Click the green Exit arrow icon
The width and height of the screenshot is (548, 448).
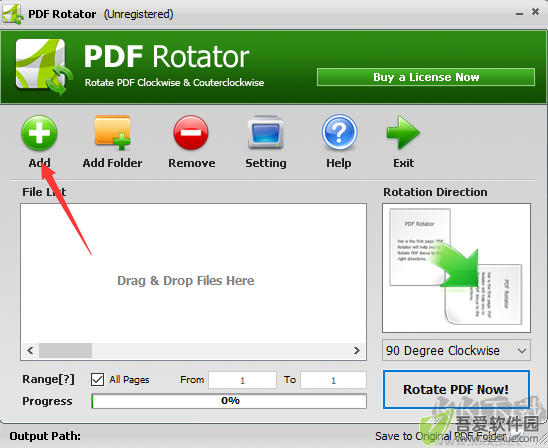point(403,133)
